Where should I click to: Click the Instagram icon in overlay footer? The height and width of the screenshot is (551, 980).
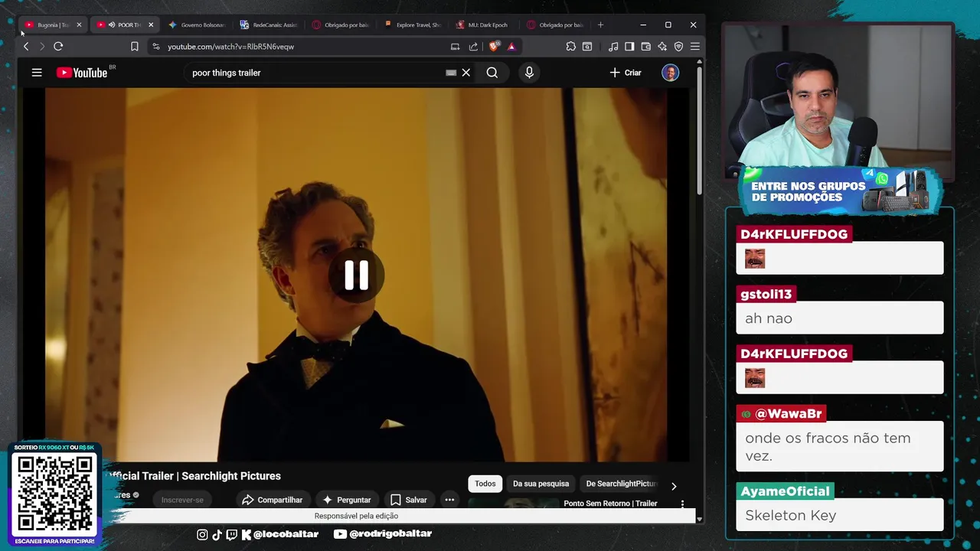[x=202, y=535]
